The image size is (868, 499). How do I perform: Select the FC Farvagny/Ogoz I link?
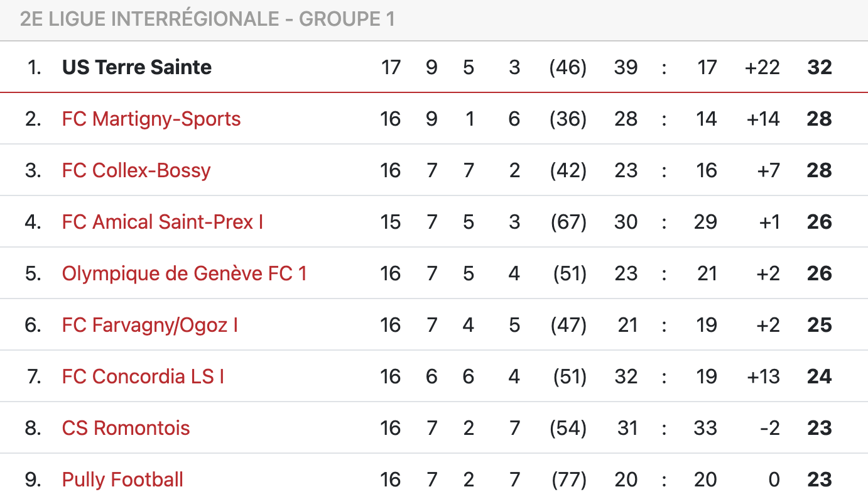click(150, 325)
